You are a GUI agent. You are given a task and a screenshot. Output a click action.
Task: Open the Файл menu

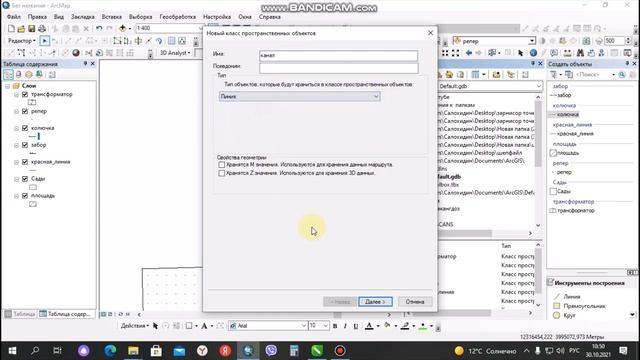click(14, 17)
